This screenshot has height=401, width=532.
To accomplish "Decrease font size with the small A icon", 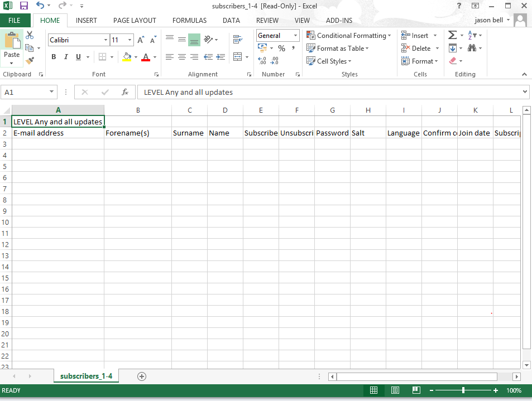I will click(153, 40).
